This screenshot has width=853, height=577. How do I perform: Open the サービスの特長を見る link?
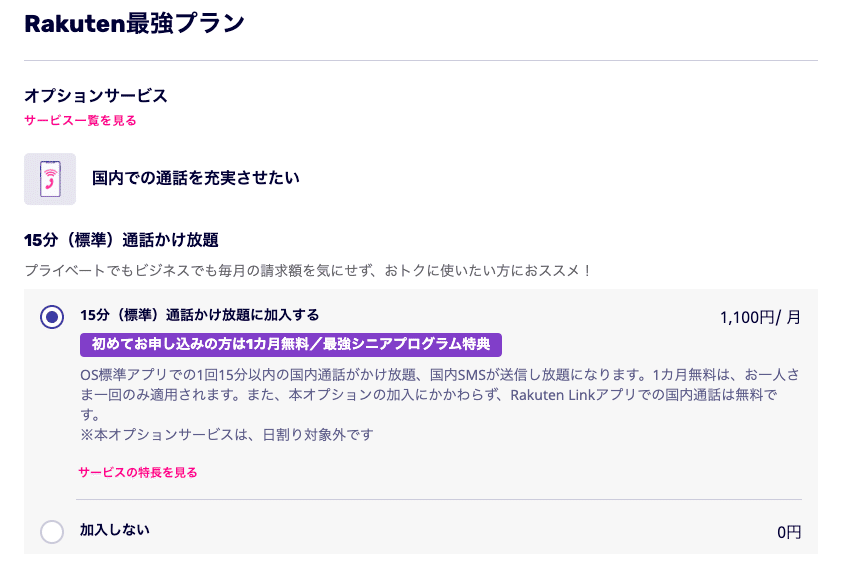(x=138, y=472)
